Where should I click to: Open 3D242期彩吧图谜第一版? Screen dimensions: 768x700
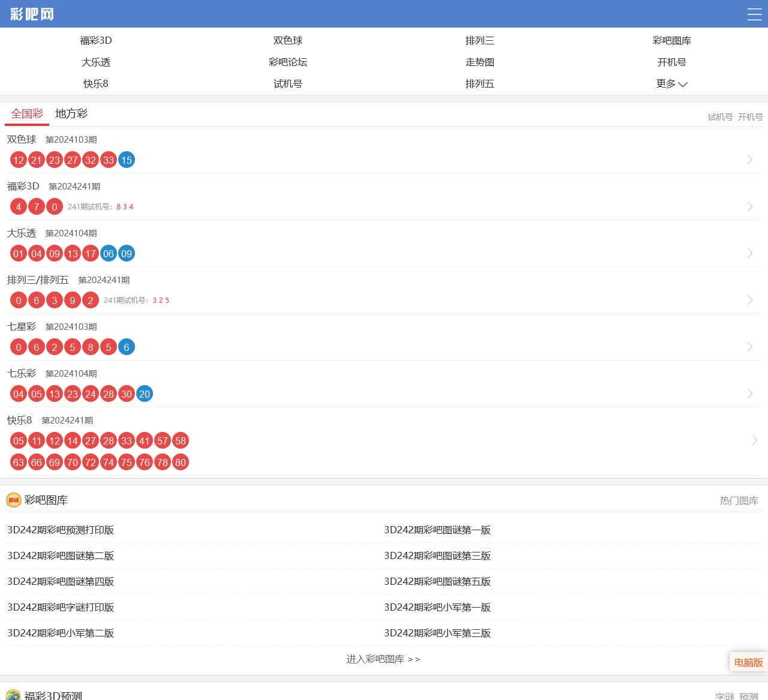click(437, 530)
